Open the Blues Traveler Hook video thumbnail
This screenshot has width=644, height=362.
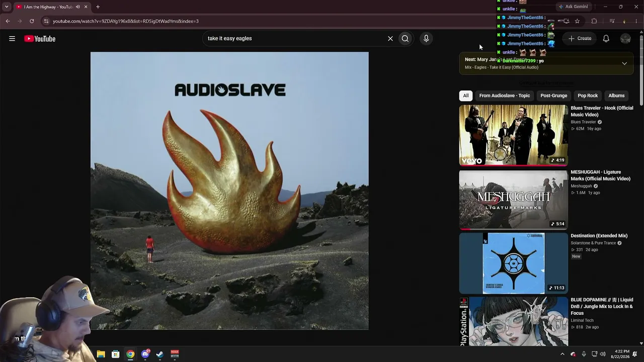(513, 135)
